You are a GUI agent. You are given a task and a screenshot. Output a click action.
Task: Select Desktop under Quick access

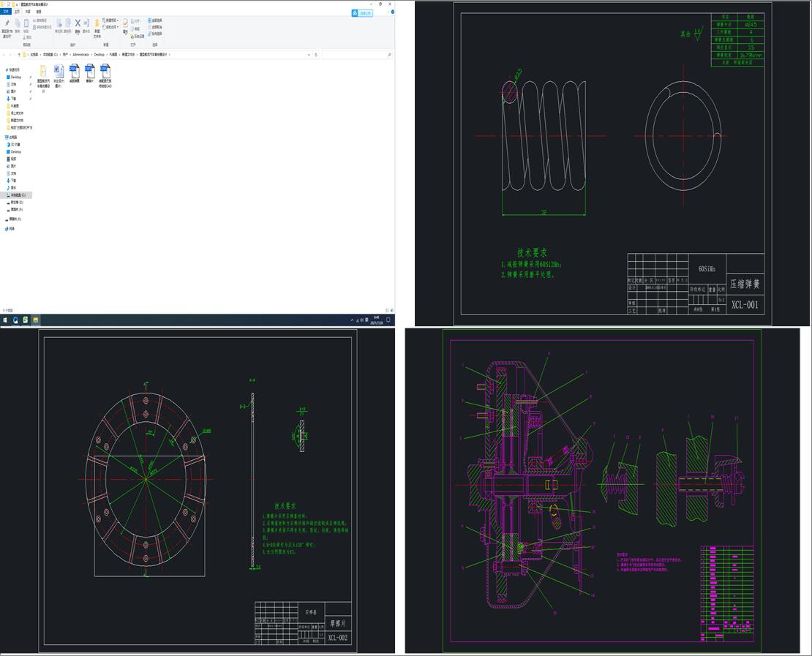pos(15,77)
